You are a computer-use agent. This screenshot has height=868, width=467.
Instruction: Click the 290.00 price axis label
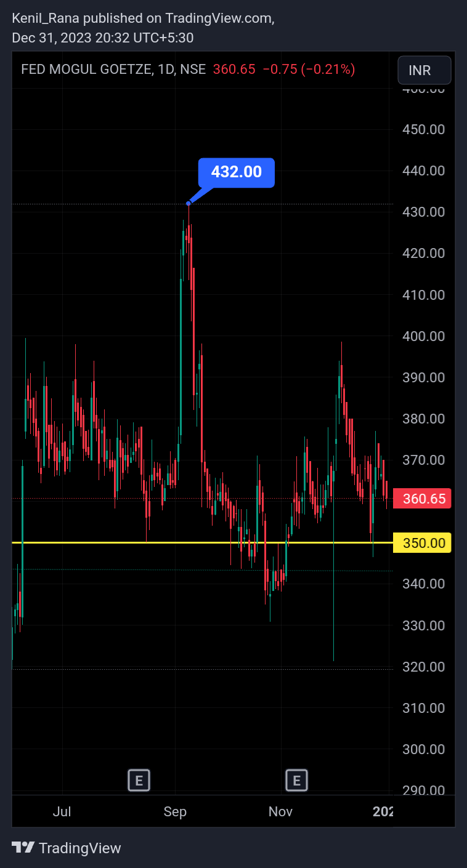tap(423, 790)
